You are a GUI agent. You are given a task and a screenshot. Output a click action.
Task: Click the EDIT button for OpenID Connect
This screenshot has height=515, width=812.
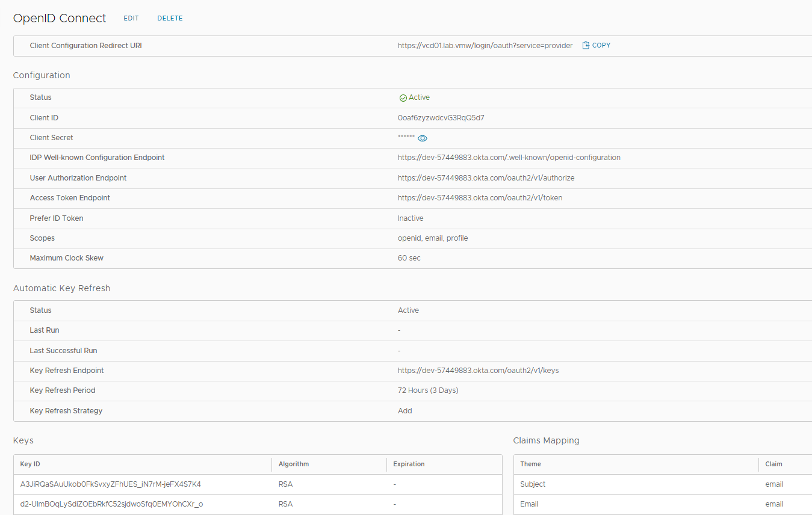pyautogui.click(x=131, y=19)
